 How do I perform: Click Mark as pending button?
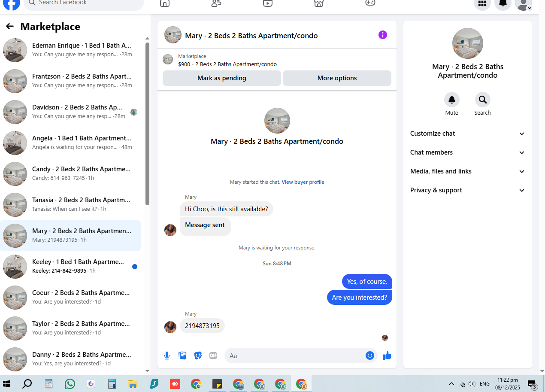(222, 78)
